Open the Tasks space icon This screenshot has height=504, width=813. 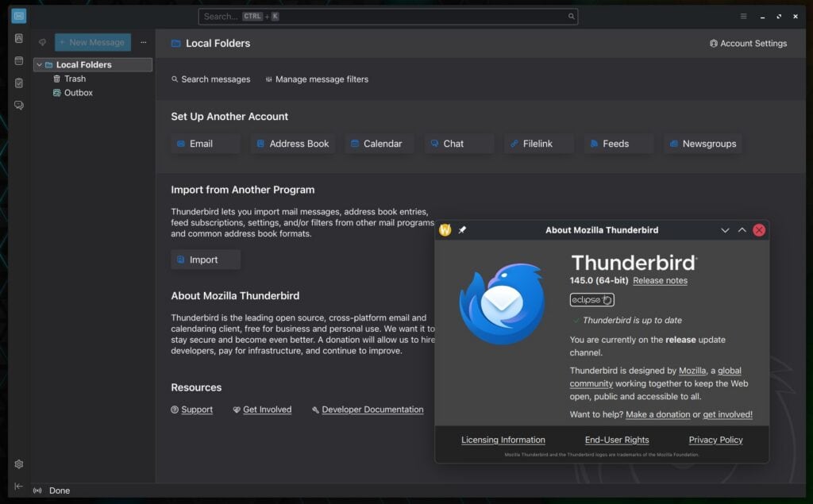[x=18, y=83]
